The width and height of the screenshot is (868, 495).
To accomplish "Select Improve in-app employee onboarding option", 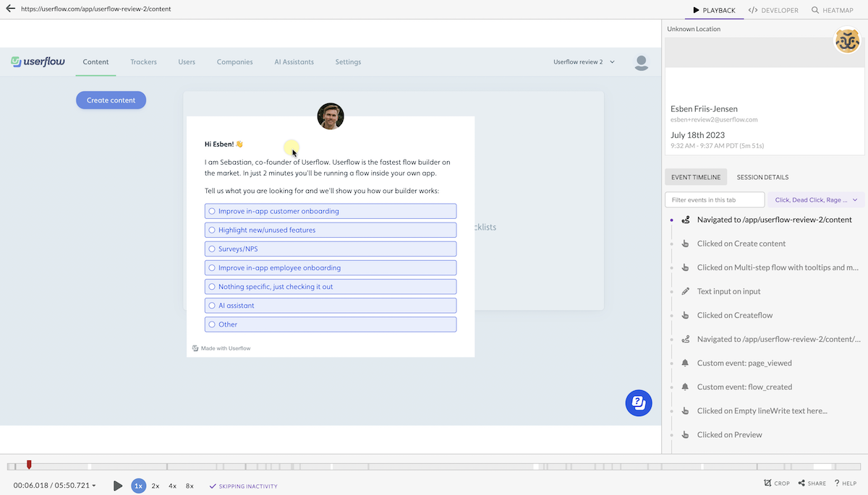I will tap(331, 267).
